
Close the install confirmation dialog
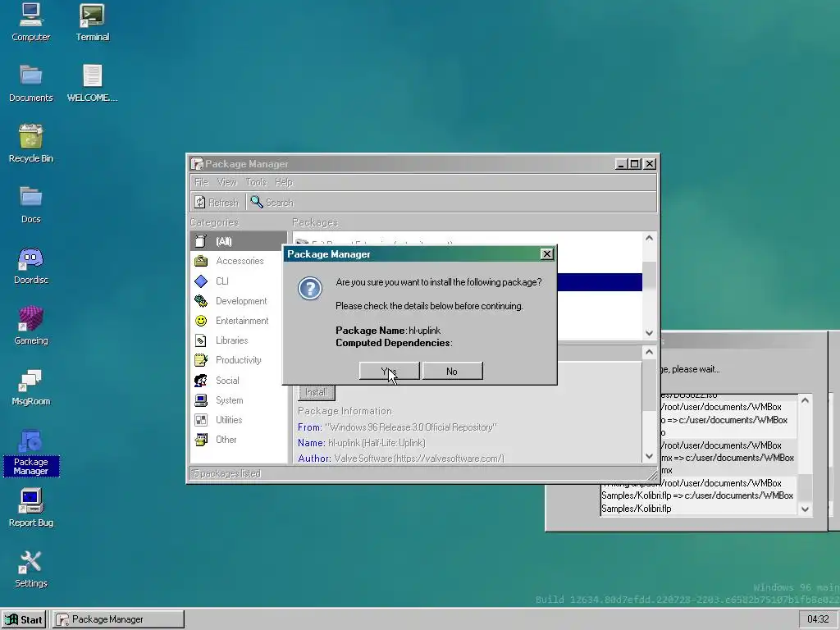pyautogui.click(x=546, y=254)
